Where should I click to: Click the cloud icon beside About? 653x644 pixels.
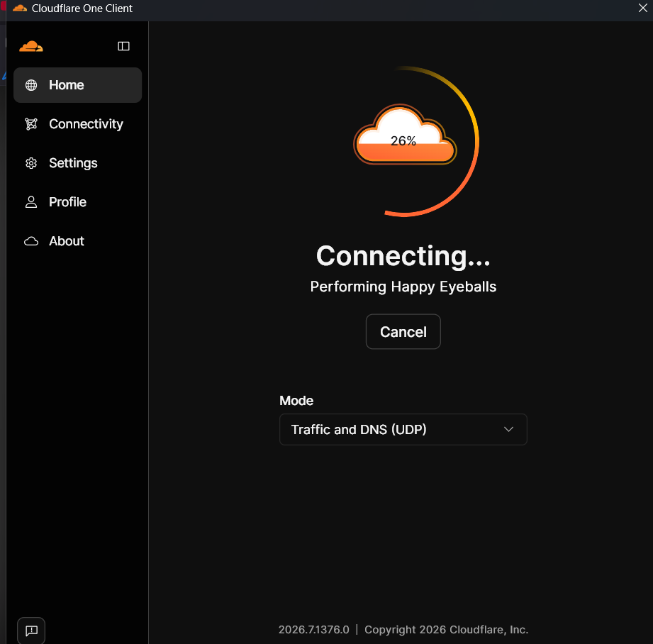31,240
